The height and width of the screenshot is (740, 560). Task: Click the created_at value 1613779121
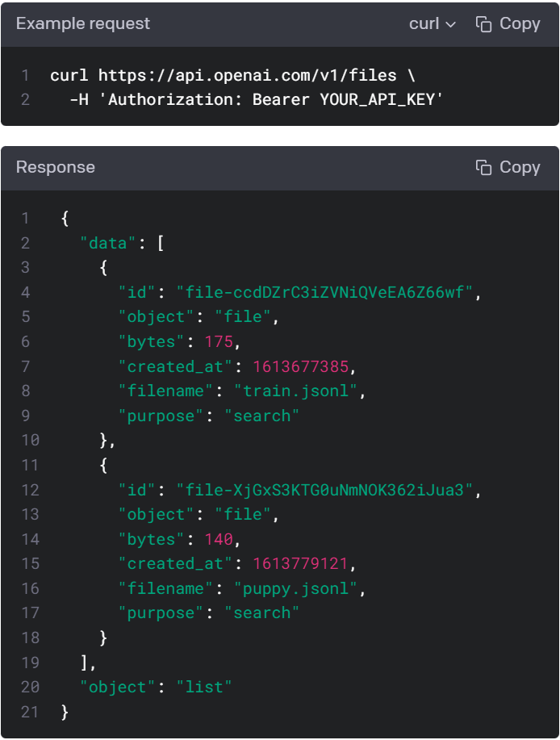pyautogui.click(x=300, y=564)
